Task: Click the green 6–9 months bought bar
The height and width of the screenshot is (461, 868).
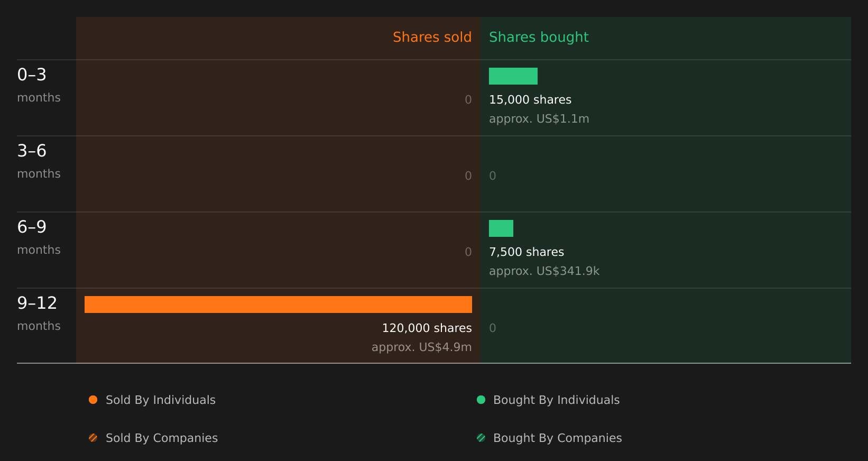Action: tap(501, 228)
